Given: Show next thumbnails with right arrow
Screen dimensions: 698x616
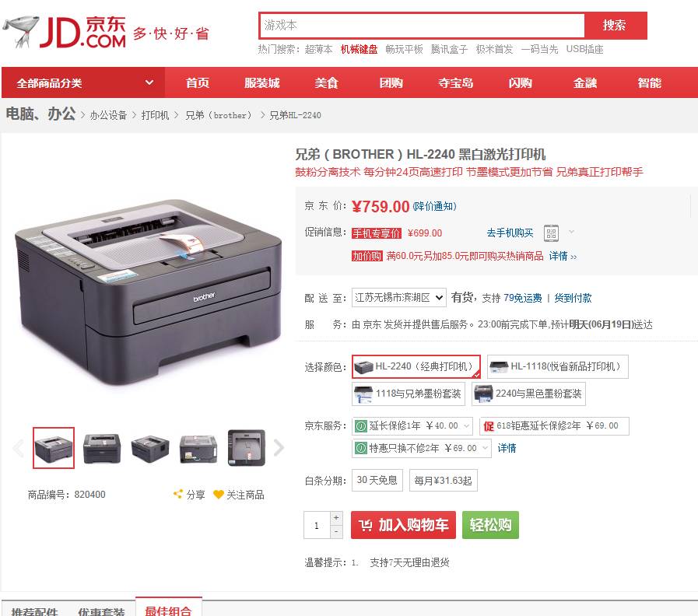Looking at the screenshot, I should 279,447.
